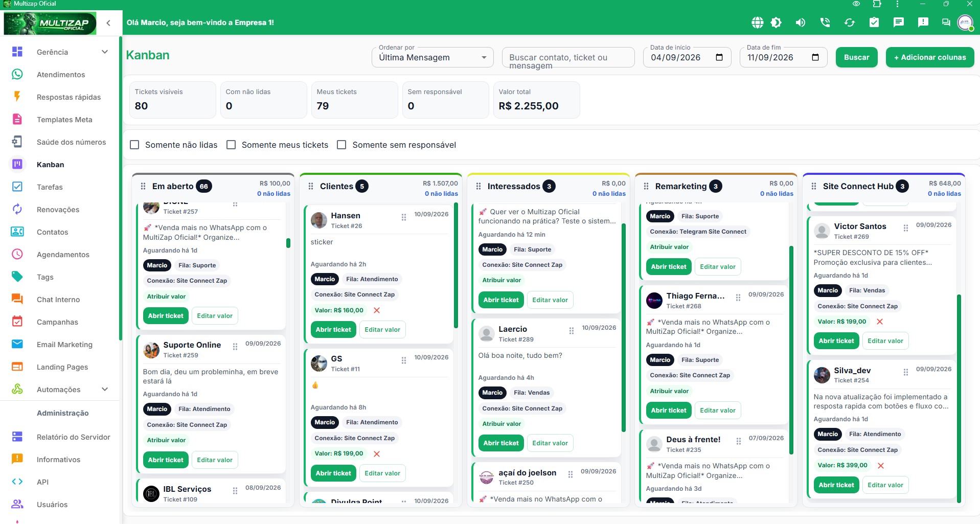The image size is (980, 524).
Task: Click the drag handle on Victor Santos card
Action: coord(906,228)
